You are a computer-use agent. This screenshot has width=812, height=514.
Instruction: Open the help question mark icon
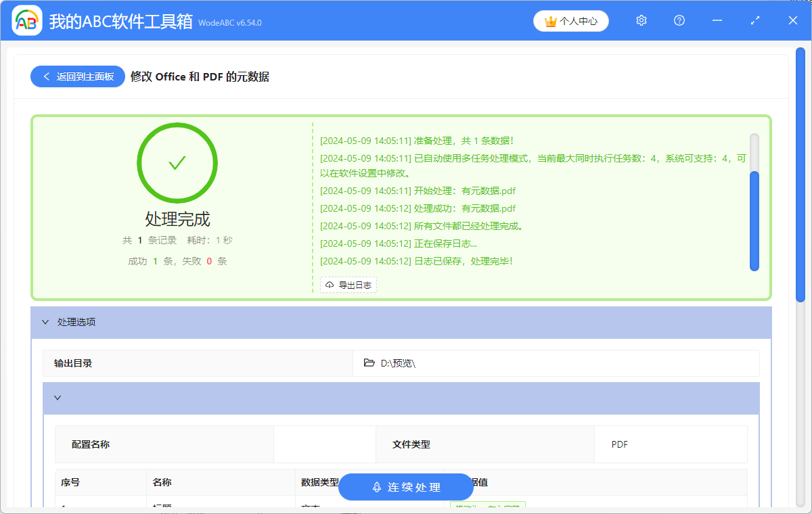click(x=679, y=21)
